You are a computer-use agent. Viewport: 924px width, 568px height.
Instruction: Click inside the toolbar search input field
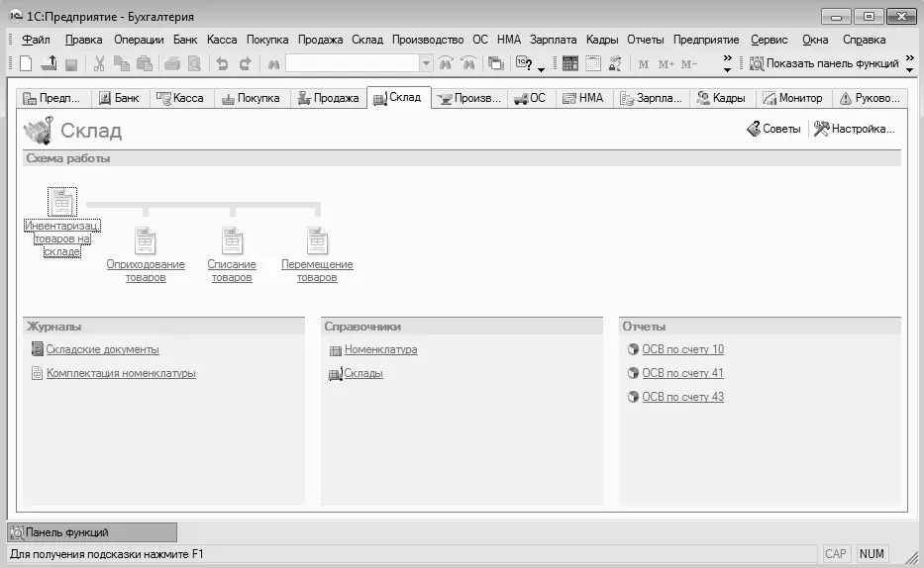tap(352, 64)
